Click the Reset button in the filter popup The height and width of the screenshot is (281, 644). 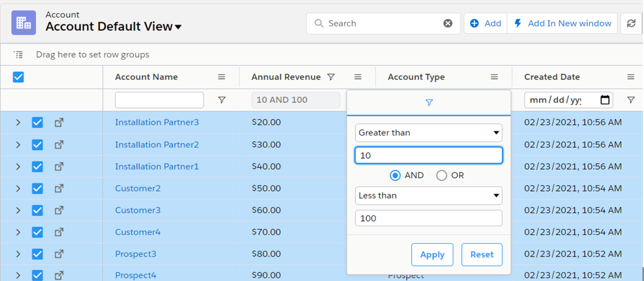481,255
